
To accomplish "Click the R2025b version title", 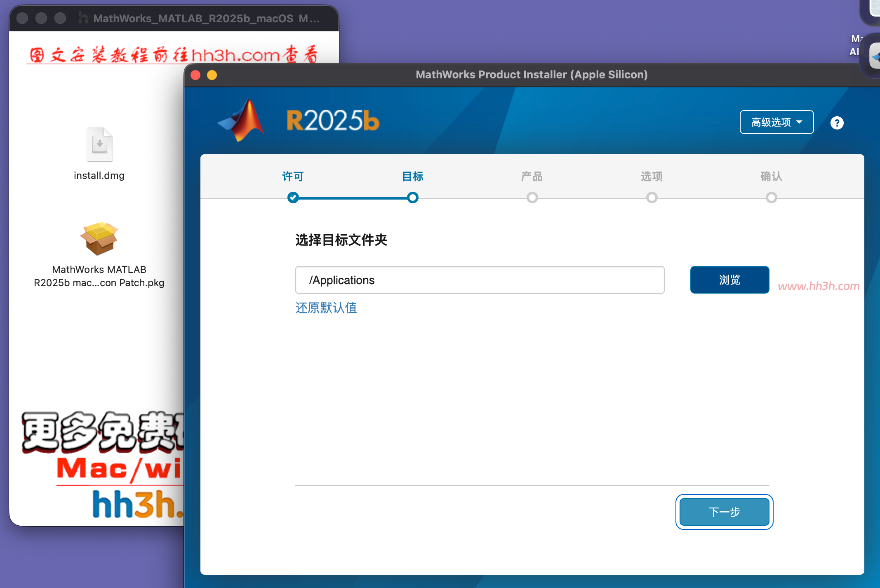I will point(333,120).
